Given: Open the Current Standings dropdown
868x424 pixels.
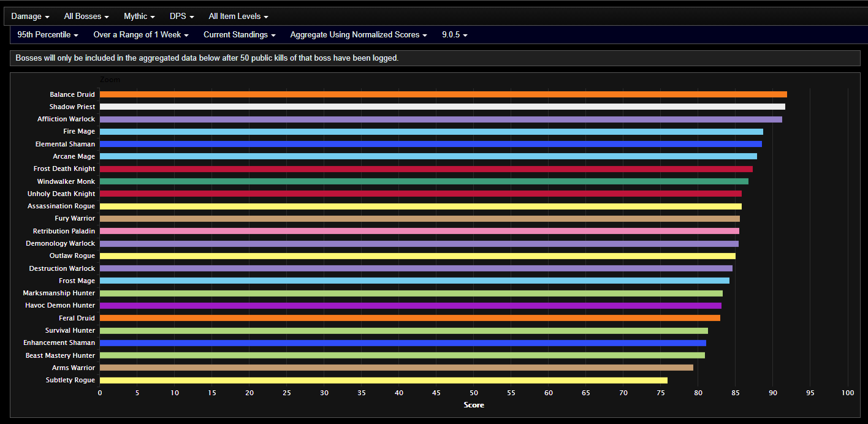Looking at the screenshot, I should [240, 35].
